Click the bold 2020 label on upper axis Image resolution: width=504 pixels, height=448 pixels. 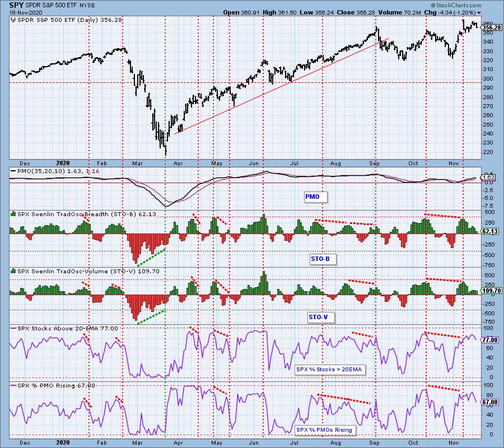coord(63,163)
